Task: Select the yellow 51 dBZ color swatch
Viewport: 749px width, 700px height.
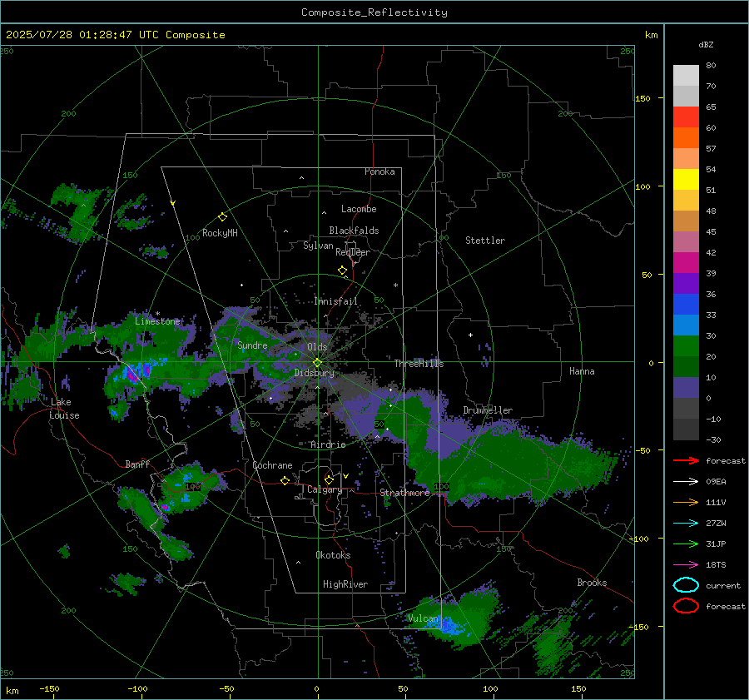Action: pos(686,179)
